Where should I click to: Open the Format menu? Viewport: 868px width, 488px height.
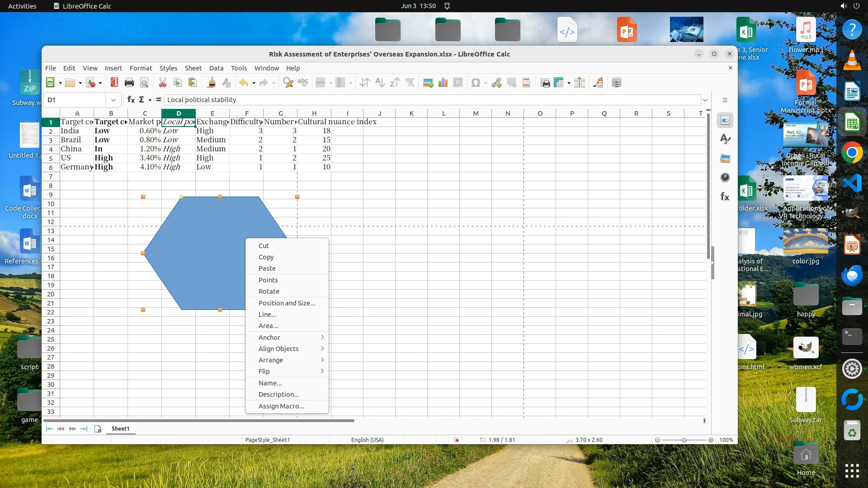click(x=141, y=68)
